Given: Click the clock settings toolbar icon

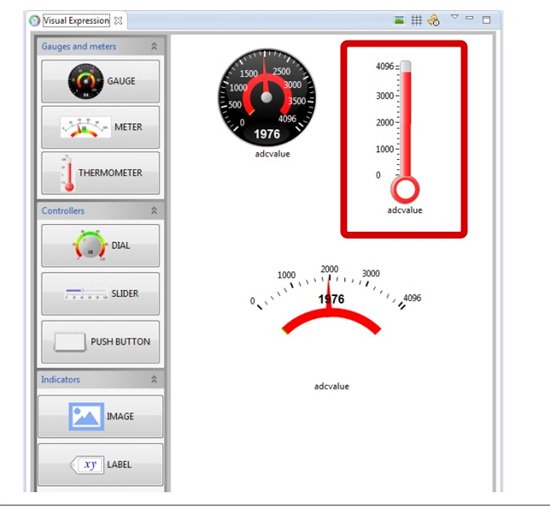Looking at the screenshot, I should coord(434,20).
